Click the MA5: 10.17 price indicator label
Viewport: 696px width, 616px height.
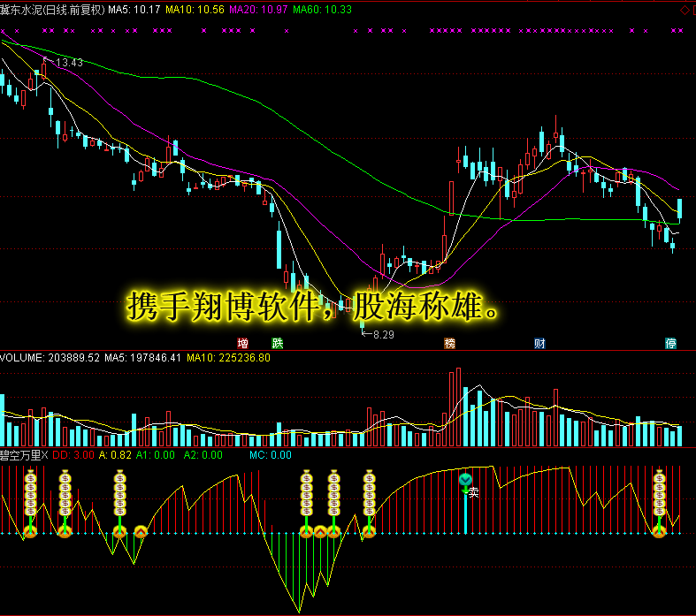click(x=134, y=10)
